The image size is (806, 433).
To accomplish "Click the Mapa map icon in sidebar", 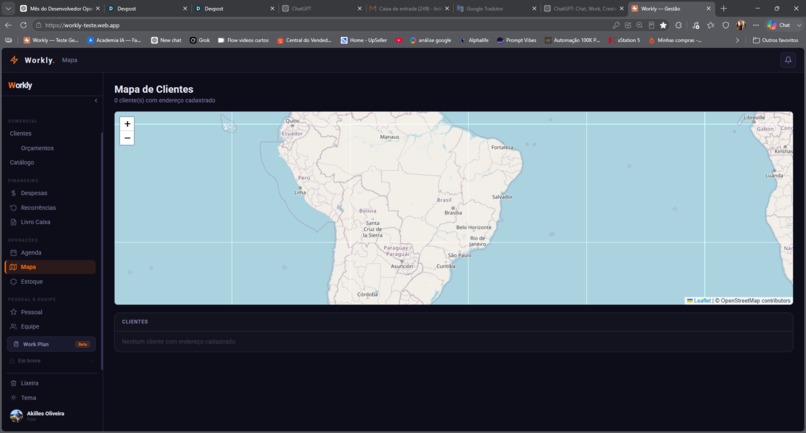I will (13, 267).
